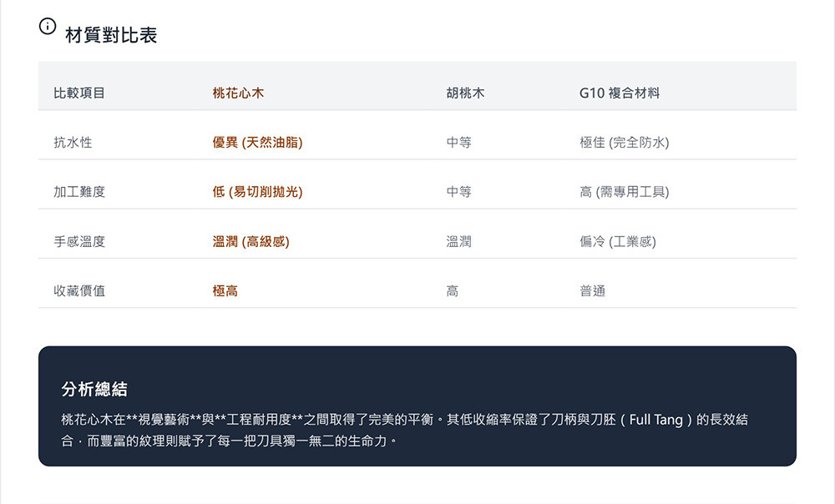The image size is (835, 504).
Task: Click the 偏冷 (工業感) cell
Action: (x=617, y=242)
